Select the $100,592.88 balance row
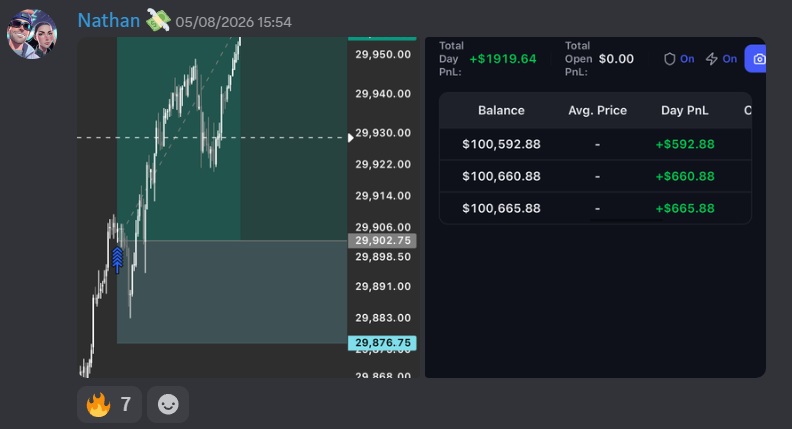Screen dimensions: 792x429 pyautogui.click(x=596, y=145)
